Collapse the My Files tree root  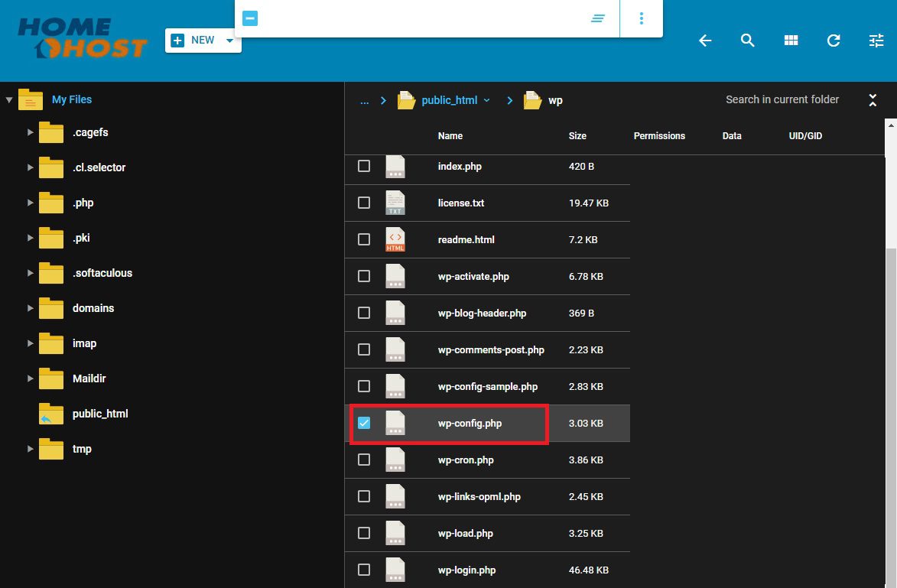click(9, 99)
